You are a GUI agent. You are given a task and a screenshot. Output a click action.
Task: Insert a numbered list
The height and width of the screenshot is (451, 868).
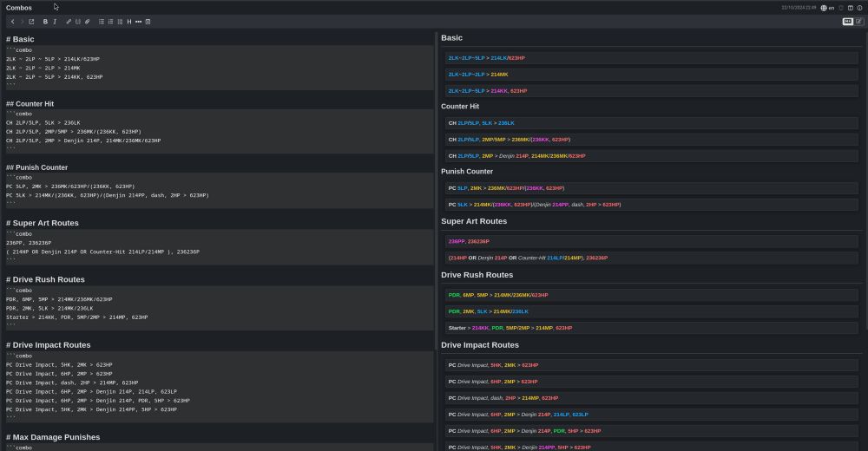[x=111, y=22]
